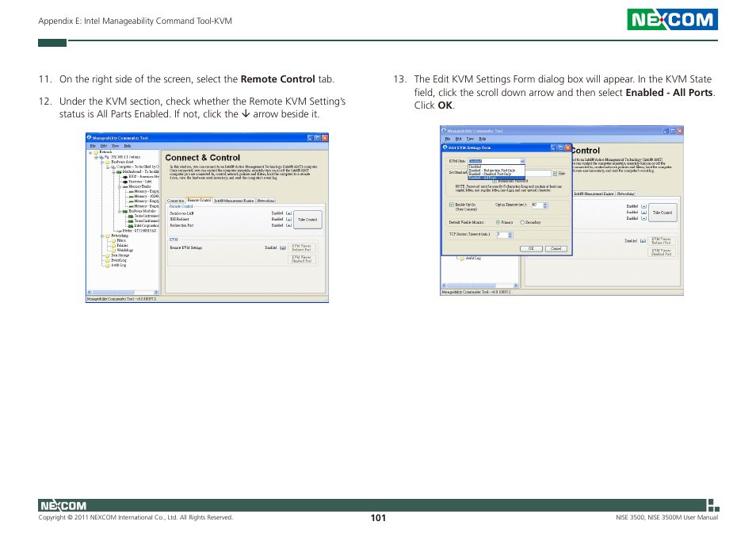Click Media drive icon in step 12 tree

pyautogui.click(x=119, y=231)
